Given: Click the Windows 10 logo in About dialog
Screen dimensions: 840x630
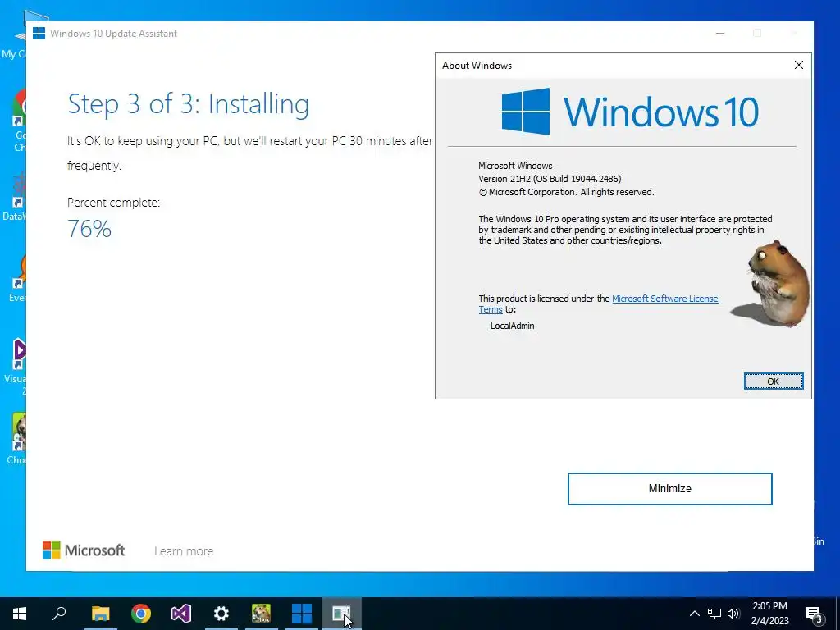Looking at the screenshot, I should [630, 112].
